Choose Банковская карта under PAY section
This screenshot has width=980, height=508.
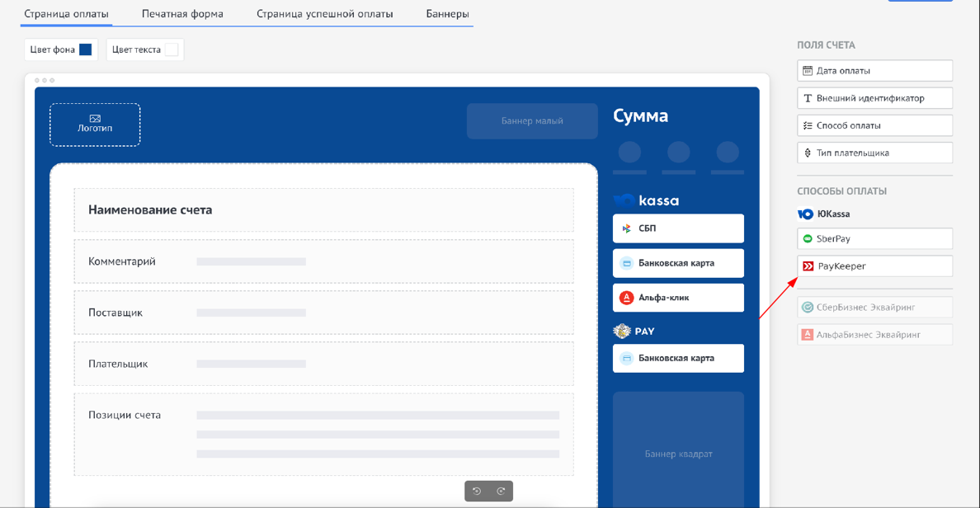tap(678, 358)
